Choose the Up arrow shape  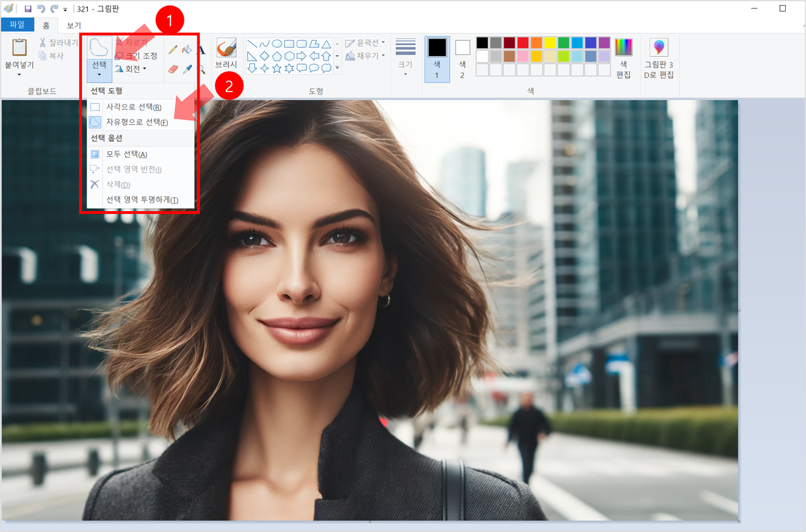(326, 56)
